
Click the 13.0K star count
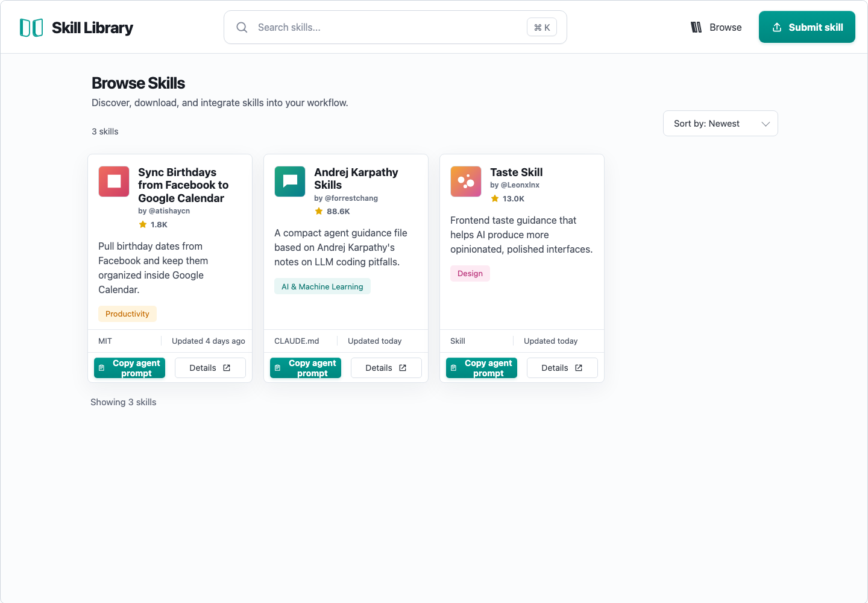point(514,199)
